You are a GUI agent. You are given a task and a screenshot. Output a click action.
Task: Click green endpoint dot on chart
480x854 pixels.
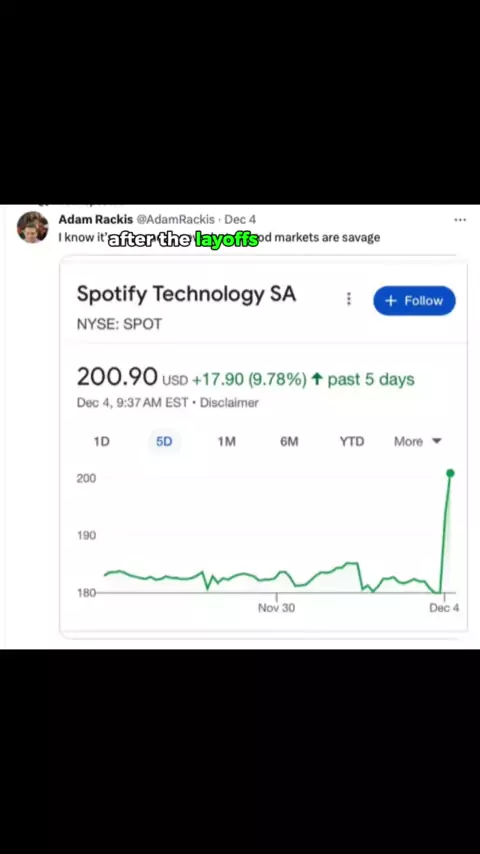point(450,473)
